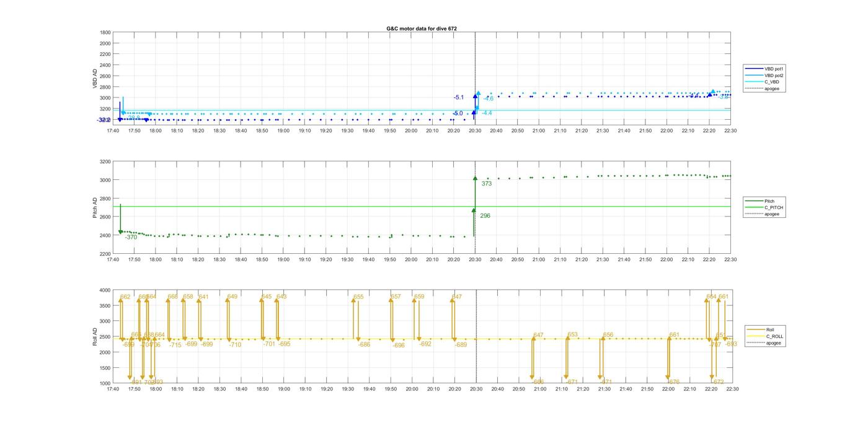Click the roll value label '-689'
The image size is (868, 430).
461,344
